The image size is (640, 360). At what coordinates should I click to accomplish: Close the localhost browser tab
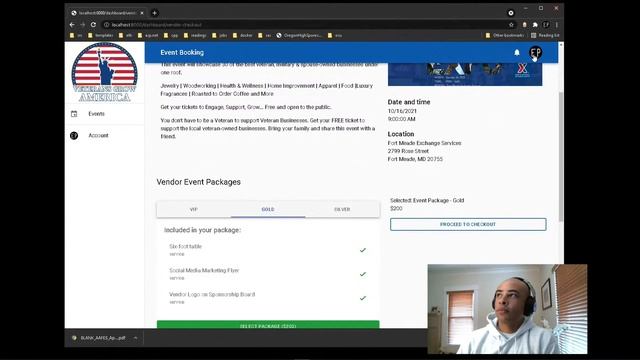[x=142, y=13]
